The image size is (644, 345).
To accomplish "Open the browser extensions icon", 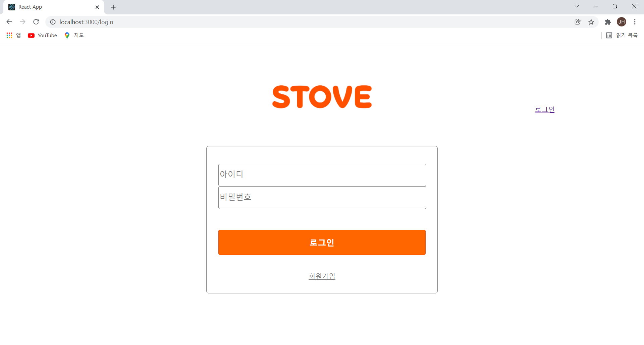I will click(x=608, y=22).
